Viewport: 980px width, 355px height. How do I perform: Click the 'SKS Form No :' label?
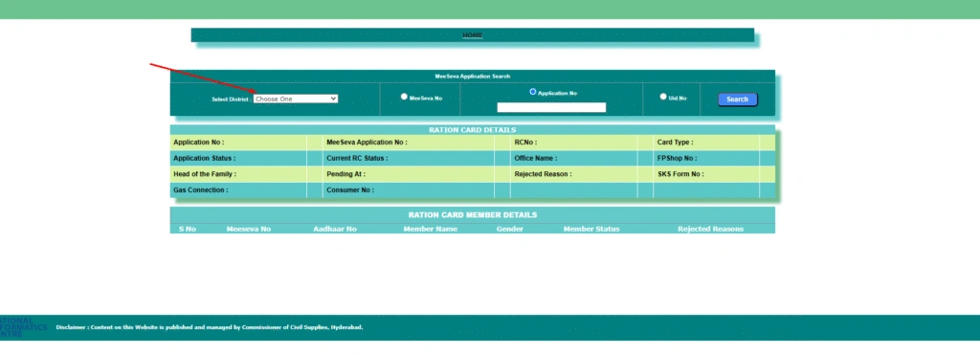(680, 174)
